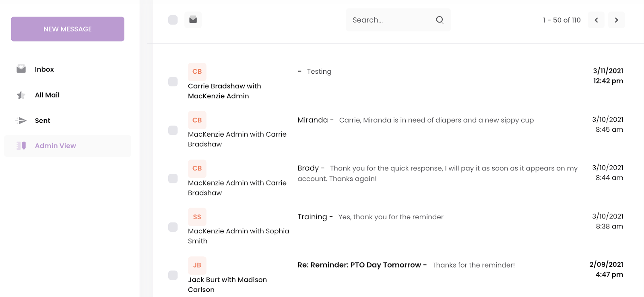The image size is (644, 297).
Task: Click 'Jack Burt with Madison Carlson' participants
Action: click(x=227, y=285)
